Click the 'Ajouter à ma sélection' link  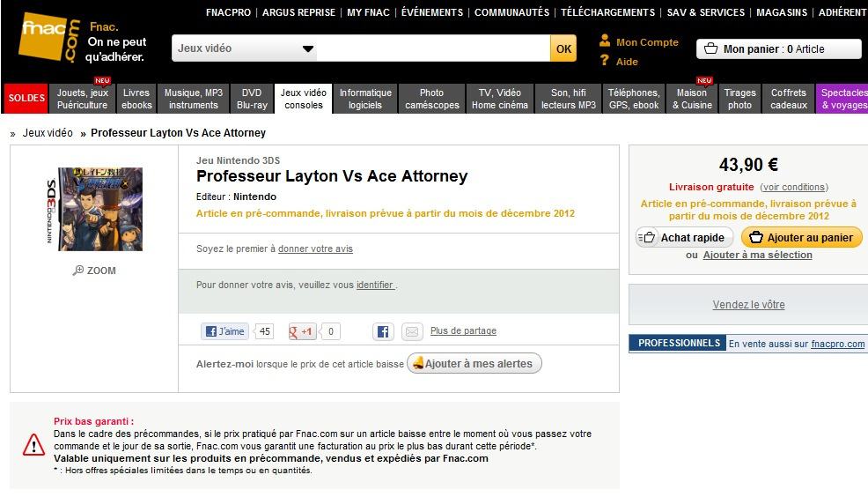click(x=757, y=255)
